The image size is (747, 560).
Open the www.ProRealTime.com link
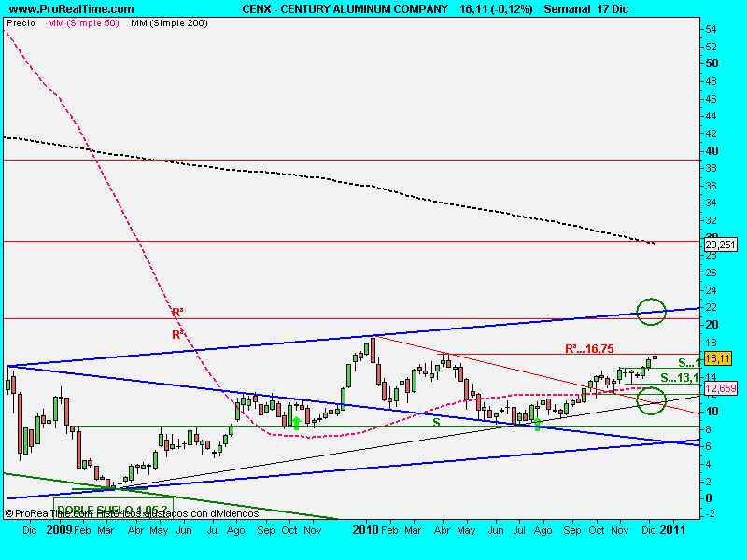click(72, 9)
